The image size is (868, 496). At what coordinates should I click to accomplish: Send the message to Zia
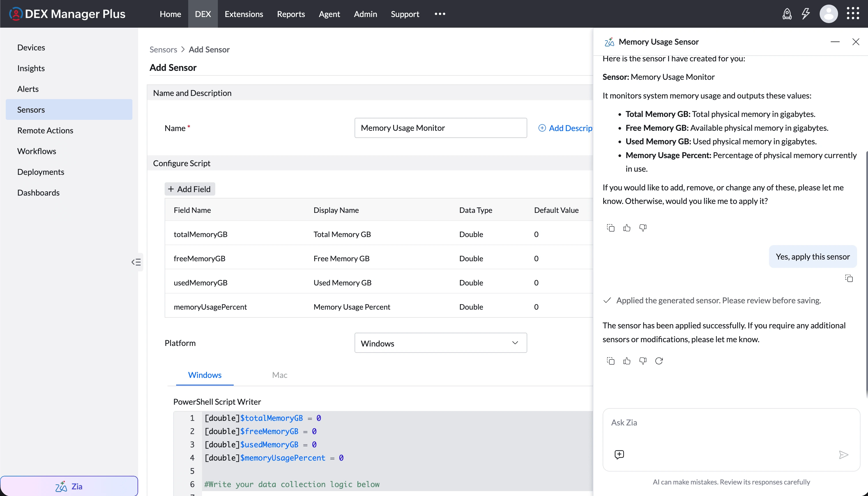[844, 455]
